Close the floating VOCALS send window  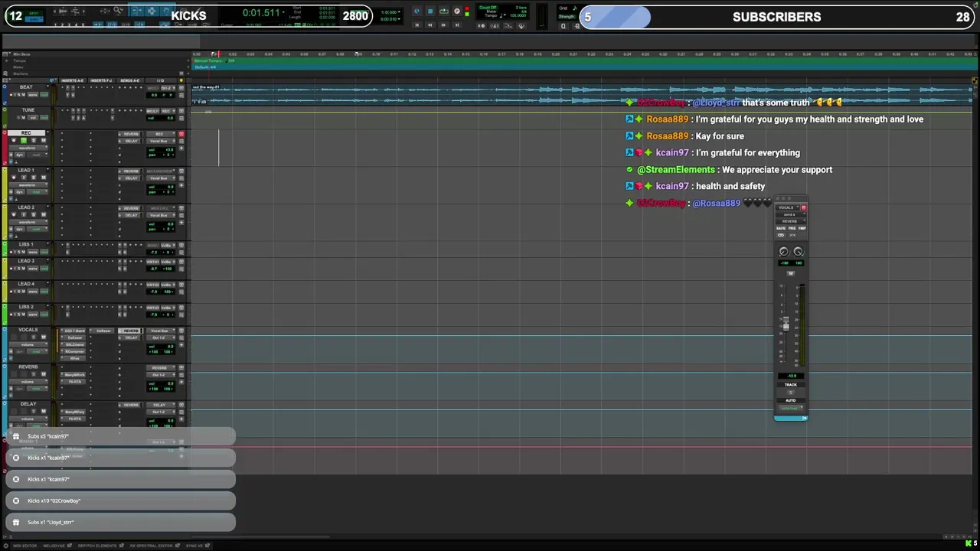click(x=777, y=198)
